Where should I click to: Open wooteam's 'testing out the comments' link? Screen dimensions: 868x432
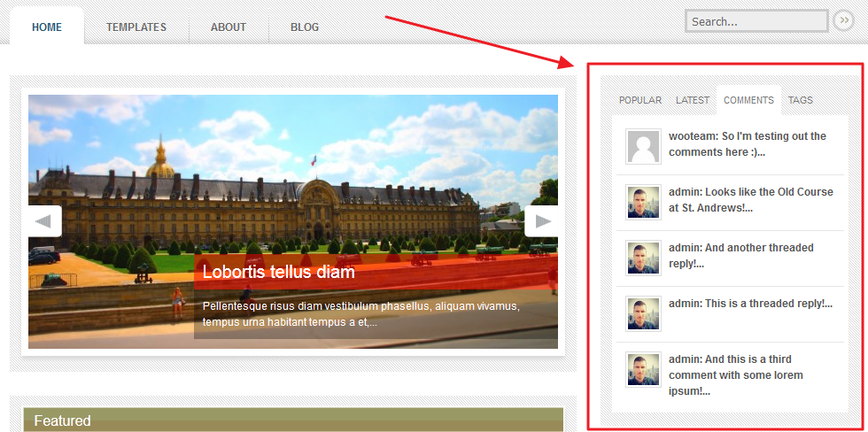coord(748,143)
